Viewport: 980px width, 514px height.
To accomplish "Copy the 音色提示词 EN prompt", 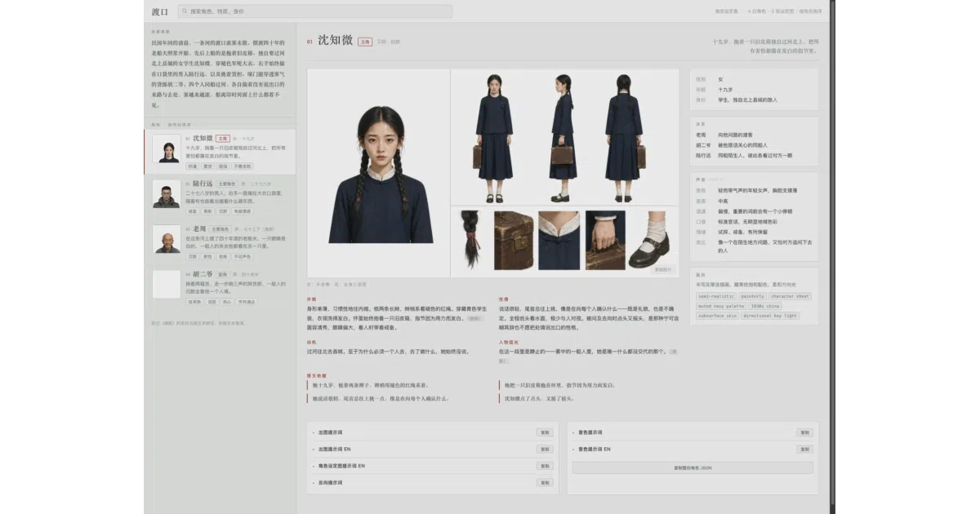I will 804,449.
